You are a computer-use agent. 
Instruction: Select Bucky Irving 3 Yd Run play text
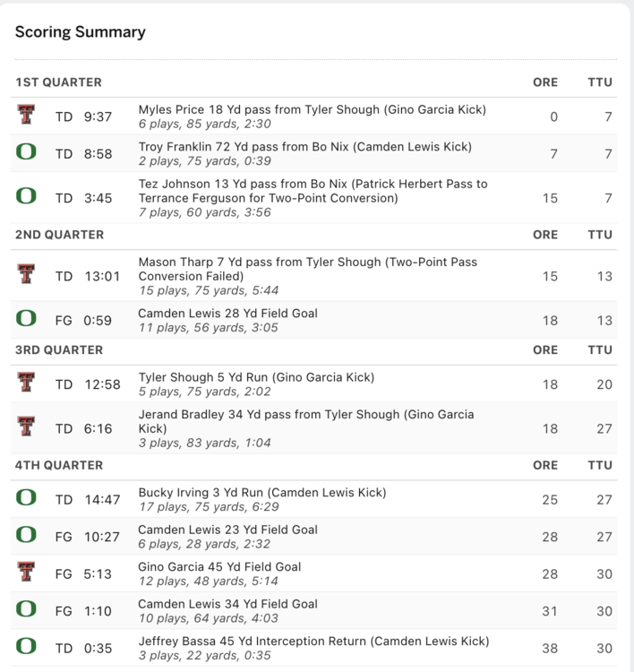pyautogui.click(x=261, y=493)
